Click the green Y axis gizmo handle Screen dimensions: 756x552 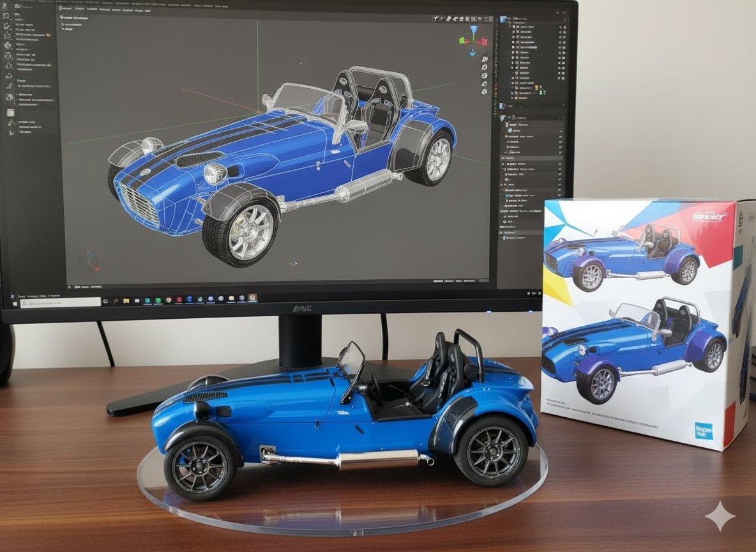tap(463, 42)
